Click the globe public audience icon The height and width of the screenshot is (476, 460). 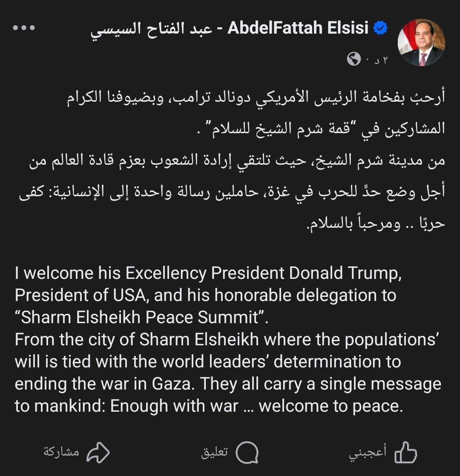354,59
